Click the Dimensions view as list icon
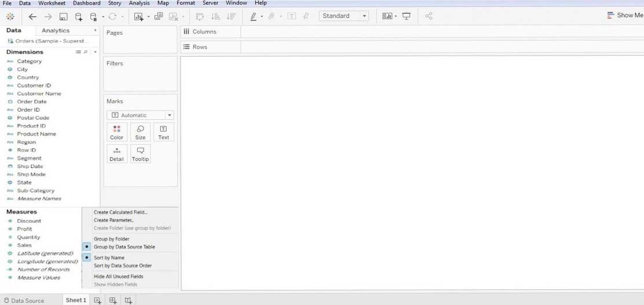 (x=78, y=52)
